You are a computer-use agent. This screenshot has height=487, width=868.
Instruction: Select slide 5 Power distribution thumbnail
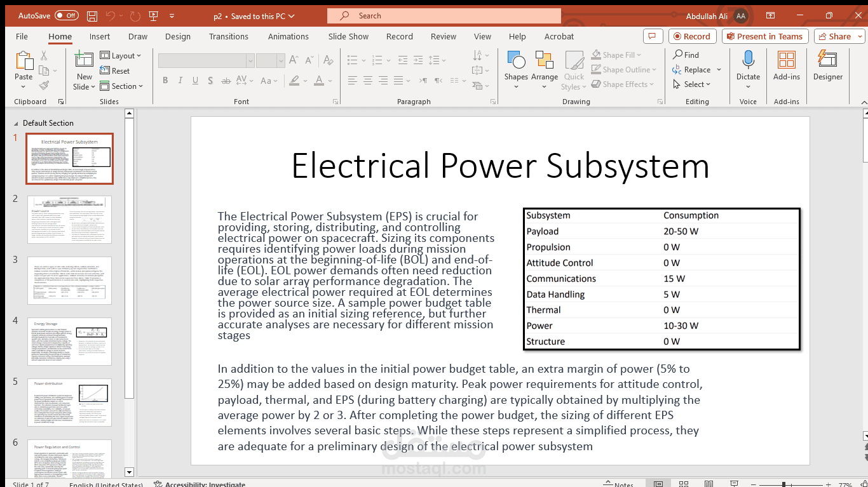(70, 403)
